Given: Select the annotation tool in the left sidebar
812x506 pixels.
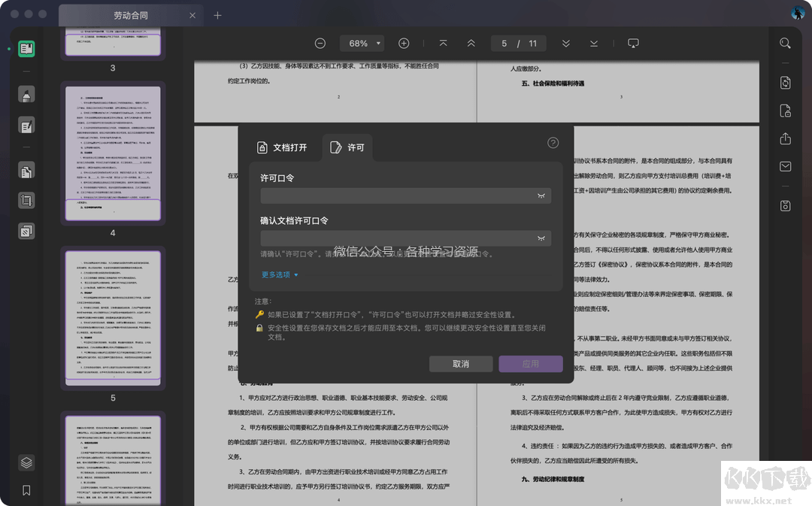Looking at the screenshot, I should pyautogui.click(x=26, y=93).
